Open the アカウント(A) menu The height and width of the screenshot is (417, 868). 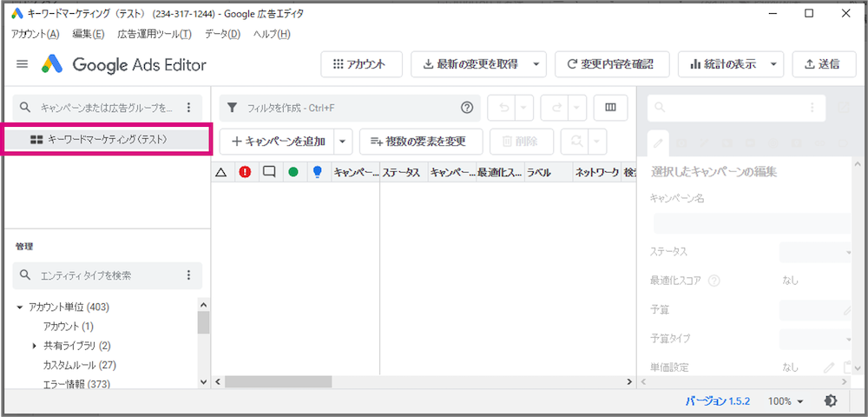[x=36, y=34]
